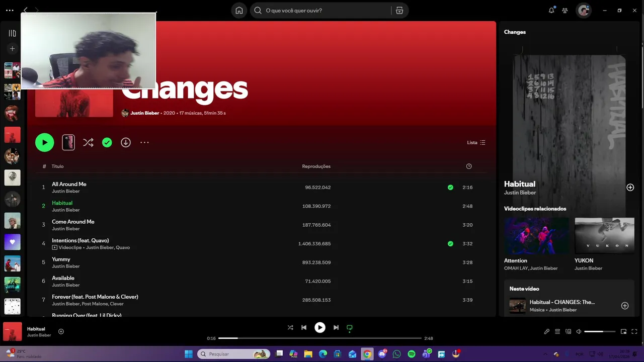Sort by Título column header
This screenshot has height=362, width=644.
pos(57,166)
